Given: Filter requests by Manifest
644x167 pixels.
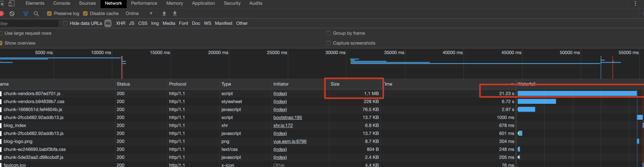Looking at the screenshot, I should pyautogui.click(x=224, y=24).
